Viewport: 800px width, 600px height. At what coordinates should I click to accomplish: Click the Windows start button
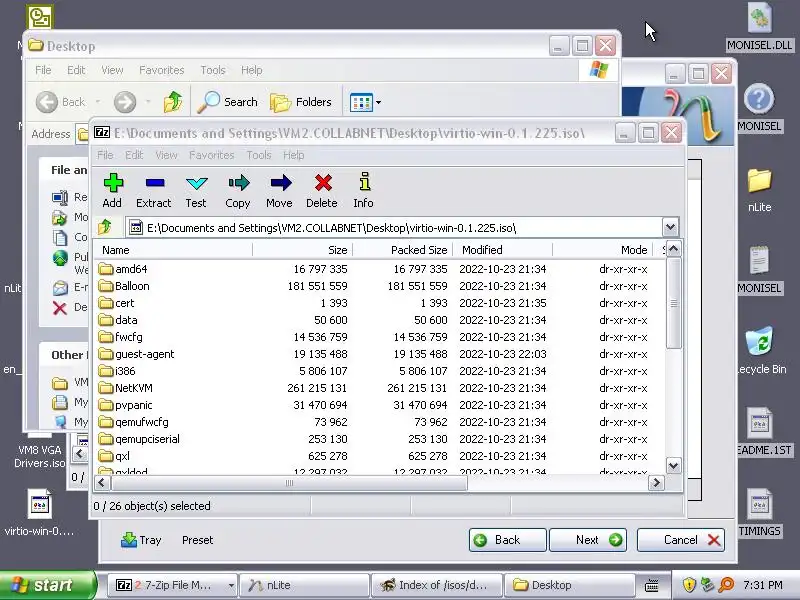(x=48, y=585)
